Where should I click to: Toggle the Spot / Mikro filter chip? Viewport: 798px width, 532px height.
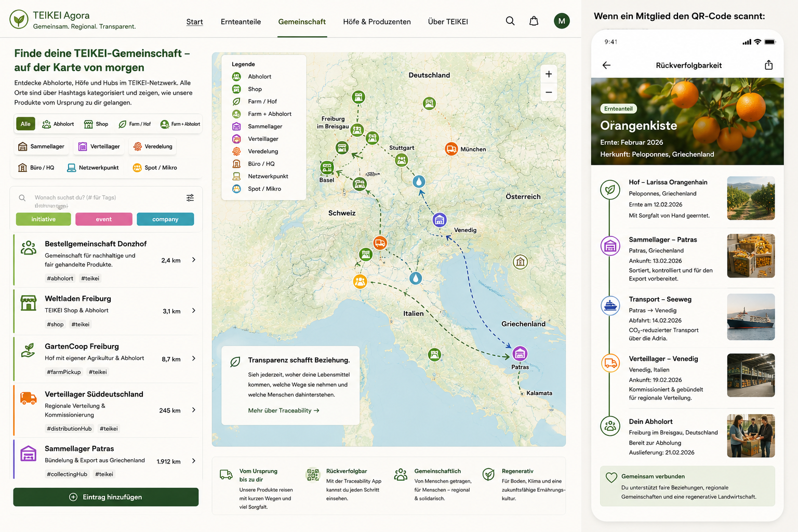pos(155,168)
